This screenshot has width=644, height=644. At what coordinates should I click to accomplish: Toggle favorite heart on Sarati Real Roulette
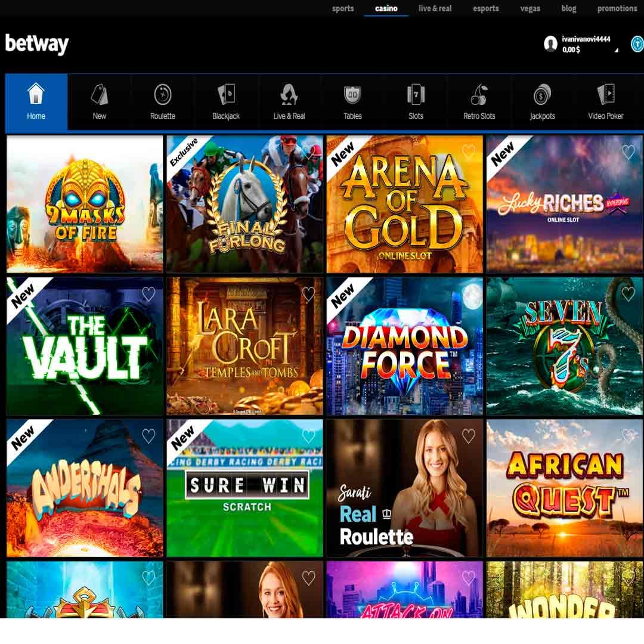point(468,436)
